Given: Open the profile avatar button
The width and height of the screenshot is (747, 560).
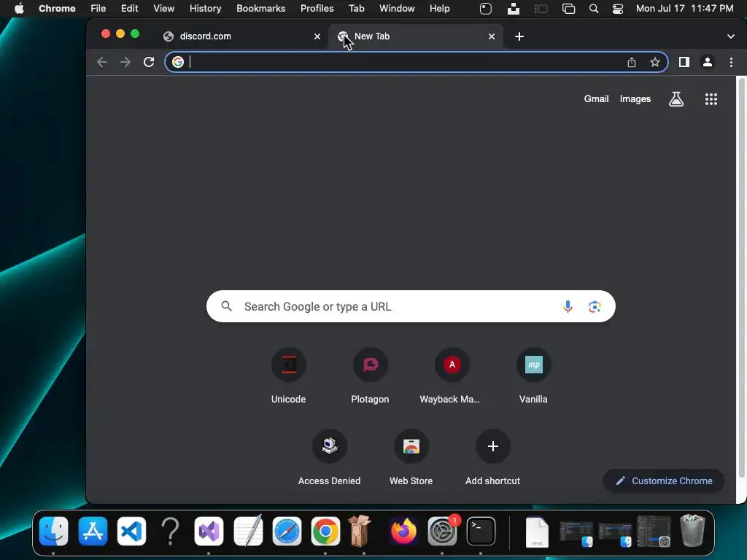Looking at the screenshot, I should point(708,62).
